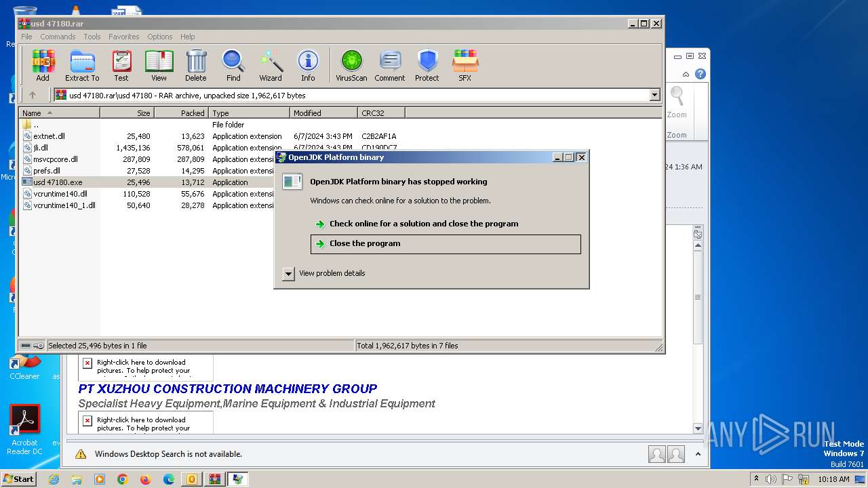Image resolution: width=868 pixels, height=488 pixels.
Task: Open Outlook help question mark icon
Action: (x=701, y=74)
